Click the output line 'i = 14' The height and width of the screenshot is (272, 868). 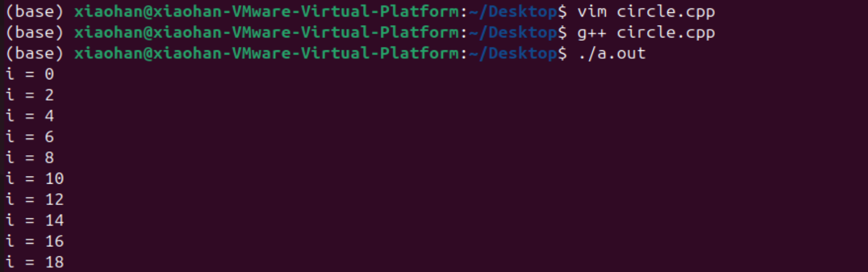coord(35,221)
